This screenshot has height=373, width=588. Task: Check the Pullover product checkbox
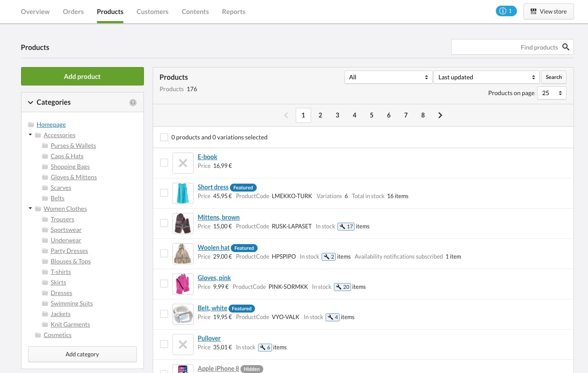164,344
